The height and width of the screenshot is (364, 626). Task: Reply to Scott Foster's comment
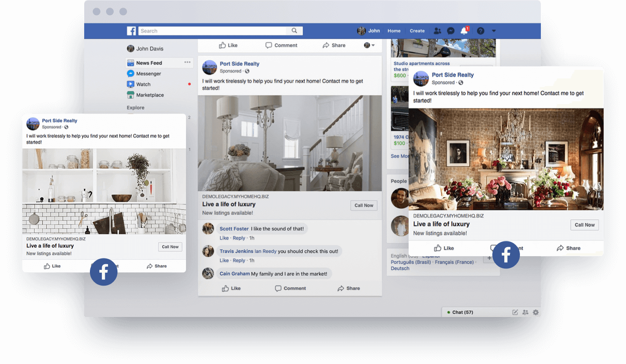tap(239, 238)
